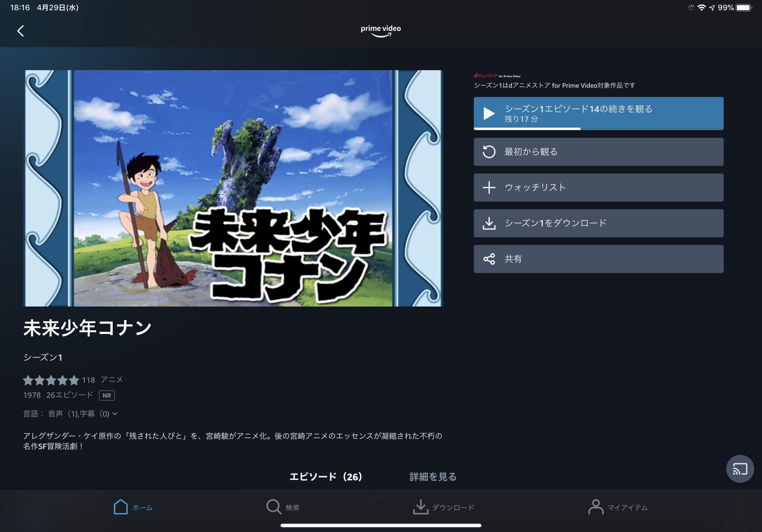
Task: Click ウォッチリスト watchlist button label
Action: [x=535, y=188]
